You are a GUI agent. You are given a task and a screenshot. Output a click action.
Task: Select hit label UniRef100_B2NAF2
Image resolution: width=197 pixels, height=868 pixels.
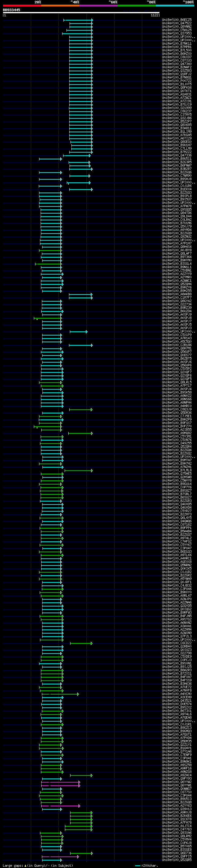tap(177, 67)
